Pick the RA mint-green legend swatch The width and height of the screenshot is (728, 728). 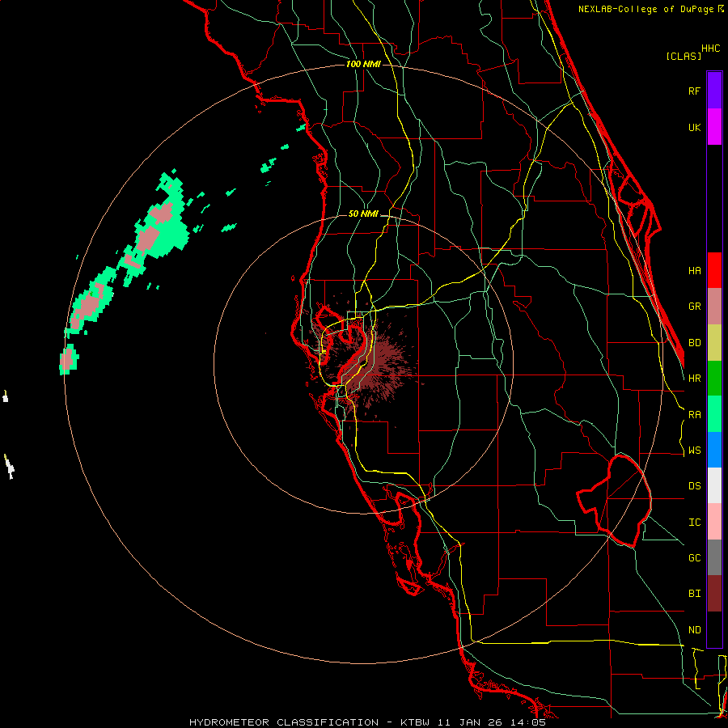coord(714,414)
